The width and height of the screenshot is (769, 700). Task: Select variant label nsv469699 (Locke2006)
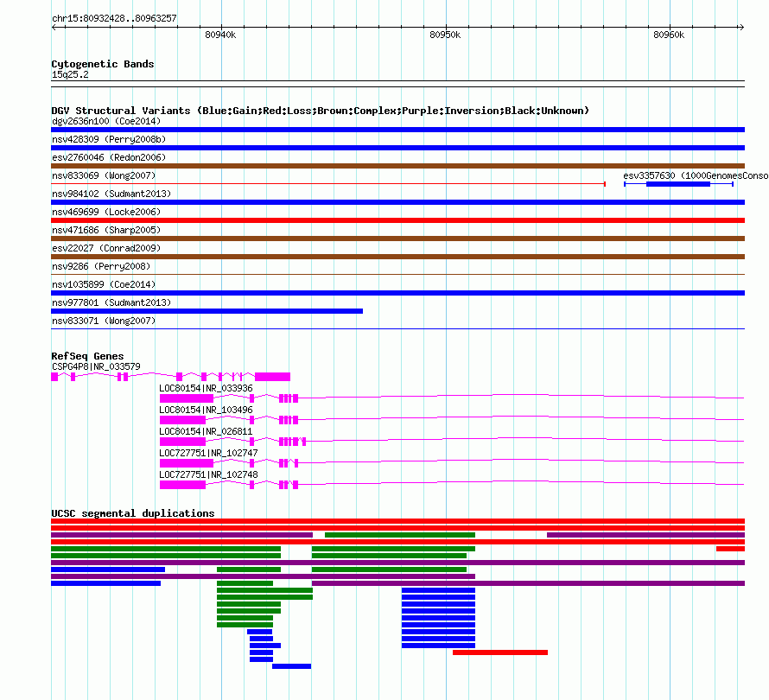click(x=106, y=212)
